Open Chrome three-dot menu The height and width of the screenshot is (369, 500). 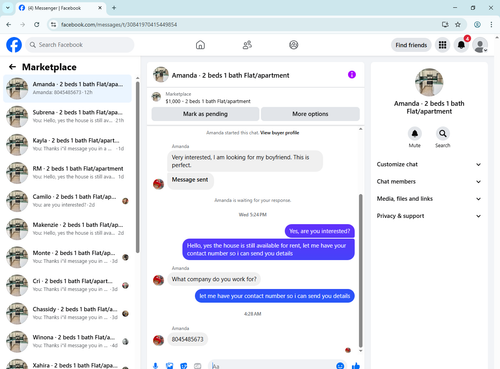(x=491, y=24)
